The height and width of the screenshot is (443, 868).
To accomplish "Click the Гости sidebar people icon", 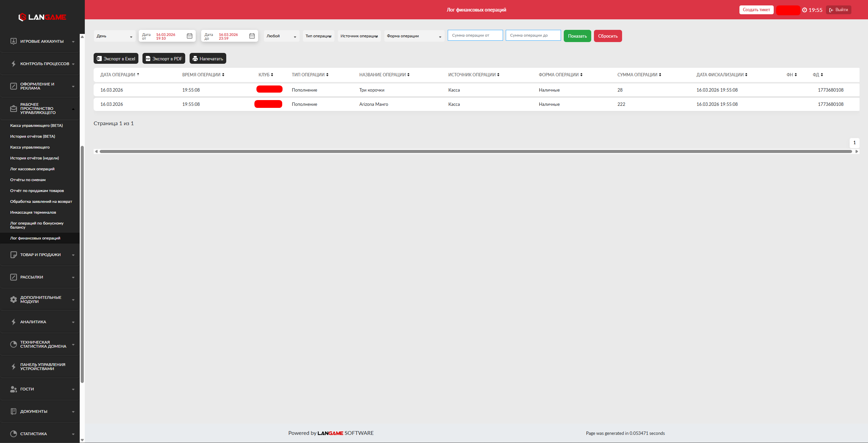I will tap(14, 389).
